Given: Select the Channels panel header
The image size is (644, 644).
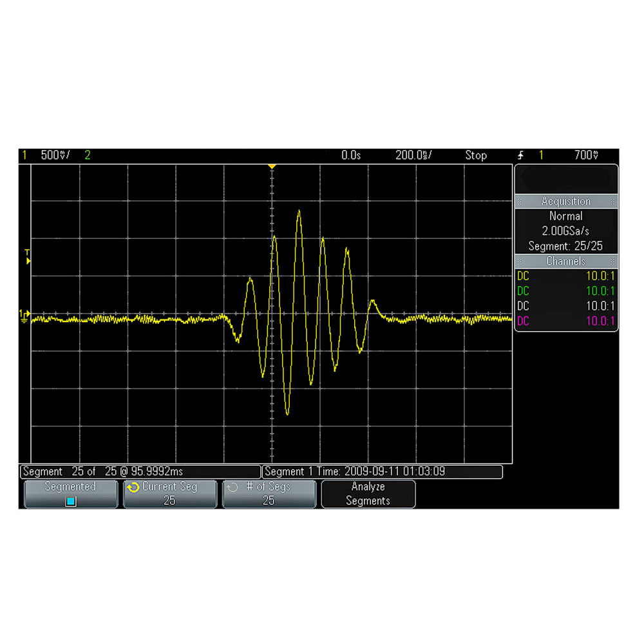Looking at the screenshot, I should 566,261.
